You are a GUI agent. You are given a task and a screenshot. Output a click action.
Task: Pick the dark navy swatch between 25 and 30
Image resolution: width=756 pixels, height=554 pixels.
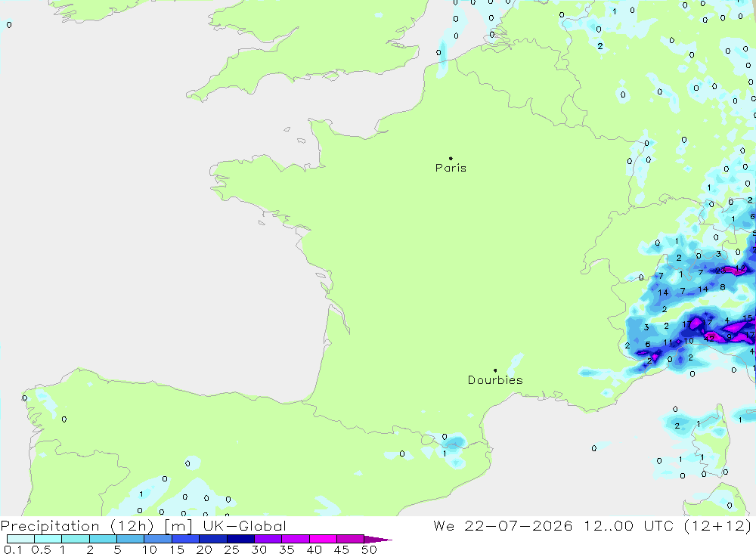pos(240,539)
